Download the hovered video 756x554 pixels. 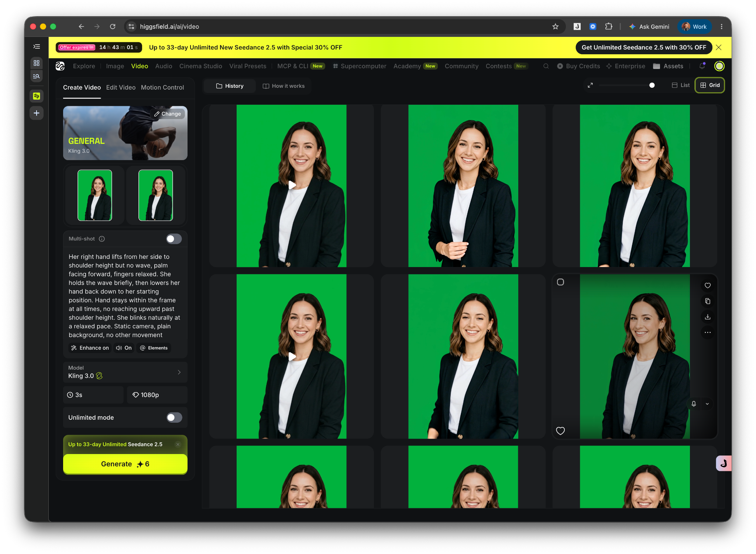[708, 317]
